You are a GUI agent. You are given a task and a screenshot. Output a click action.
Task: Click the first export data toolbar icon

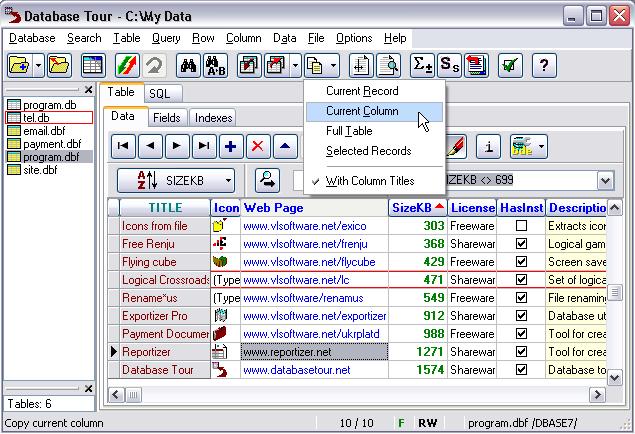pyautogui.click(x=249, y=65)
